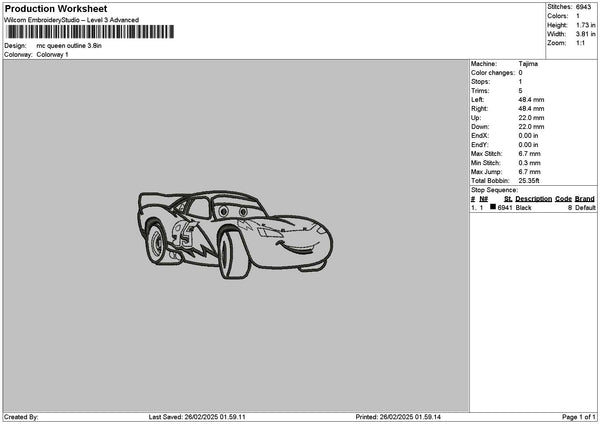This screenshot has height=424, width=600.
Task: Click the Description column header
Action: 533,199
